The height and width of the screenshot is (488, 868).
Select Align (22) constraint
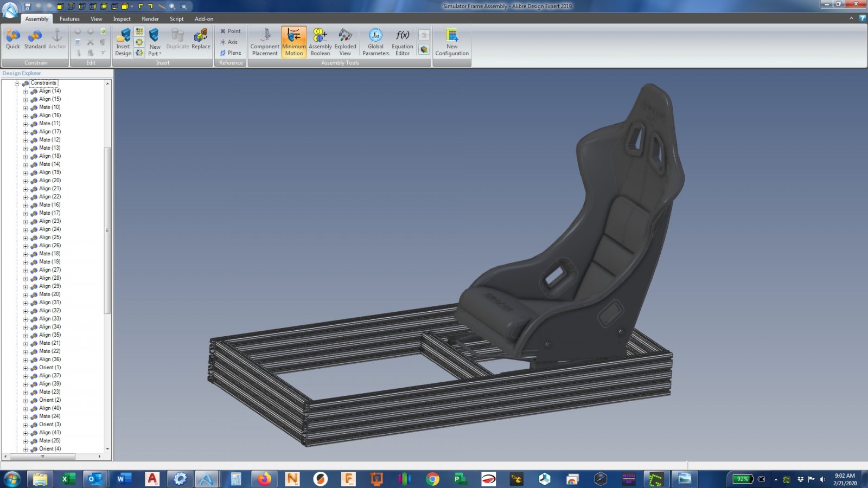tap(50, 197)
